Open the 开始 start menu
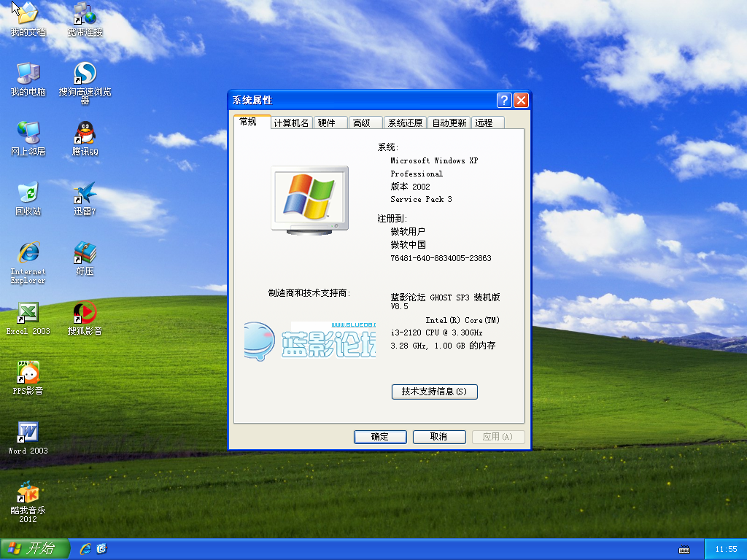This screenshot has height=560, width=747. (35, 549)
